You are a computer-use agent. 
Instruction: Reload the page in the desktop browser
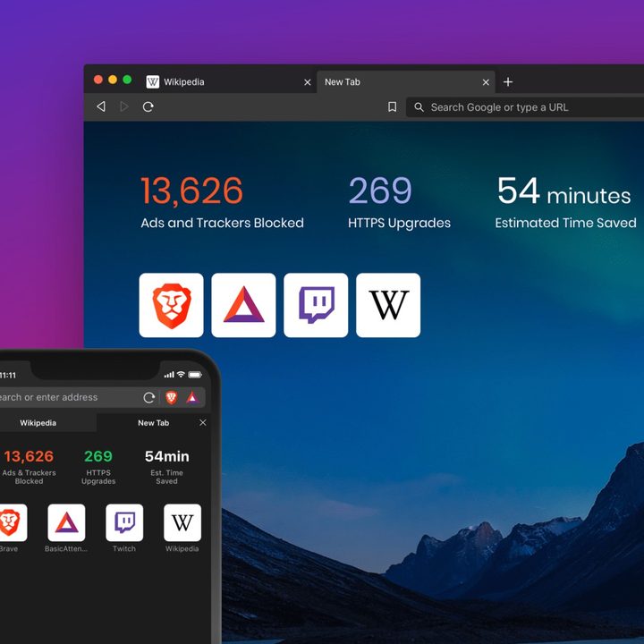[148, 106]
